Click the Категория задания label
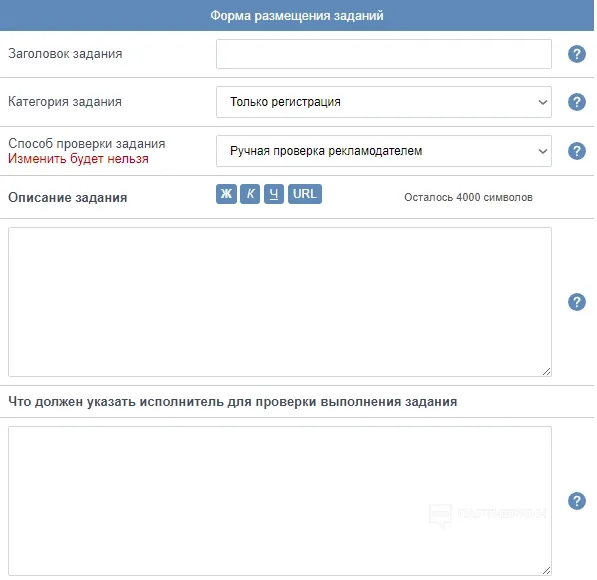The image size is (597, 580). (x=65, y=102)
